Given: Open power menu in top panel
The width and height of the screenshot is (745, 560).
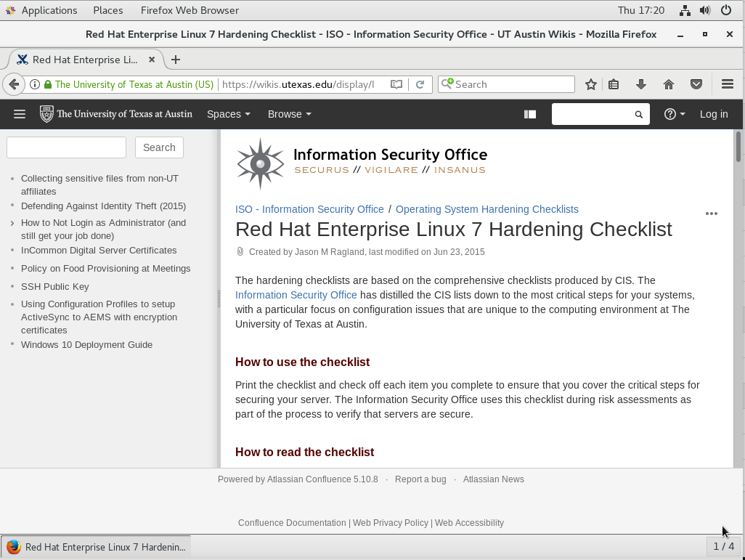Looking at the screenshot, I should pos(726,10).
